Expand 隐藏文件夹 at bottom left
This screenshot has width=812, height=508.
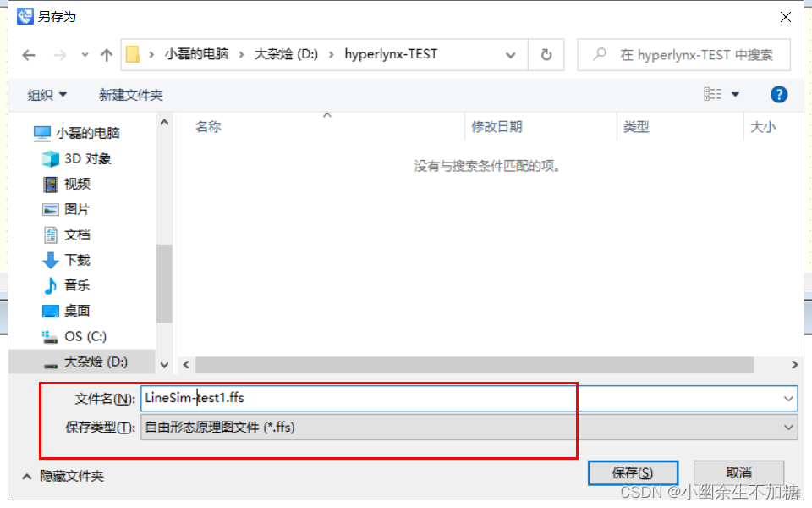pos(56,476)
